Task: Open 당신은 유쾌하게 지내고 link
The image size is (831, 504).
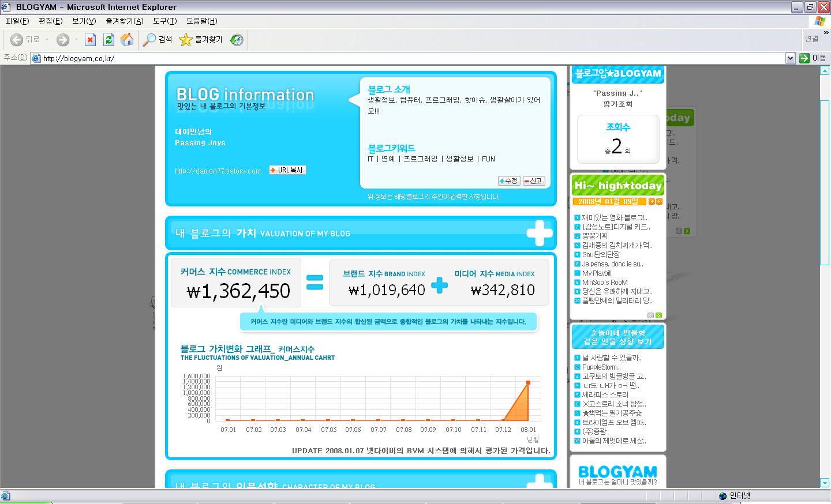Action: pyautogui.click(x=617, y=291)
